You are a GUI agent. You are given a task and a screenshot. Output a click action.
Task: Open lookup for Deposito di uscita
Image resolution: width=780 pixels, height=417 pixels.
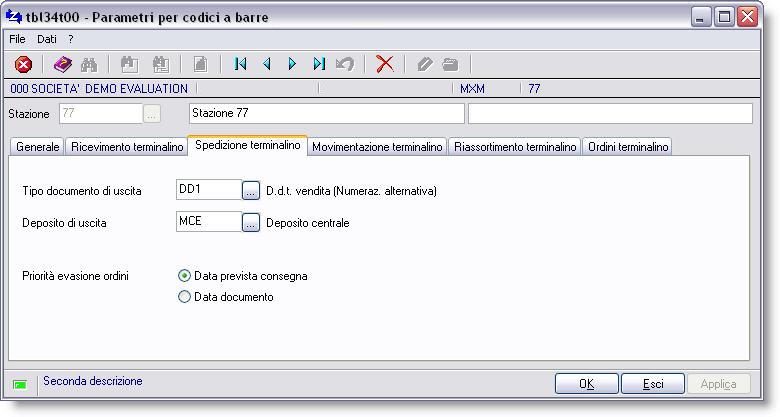click(251, 223)
